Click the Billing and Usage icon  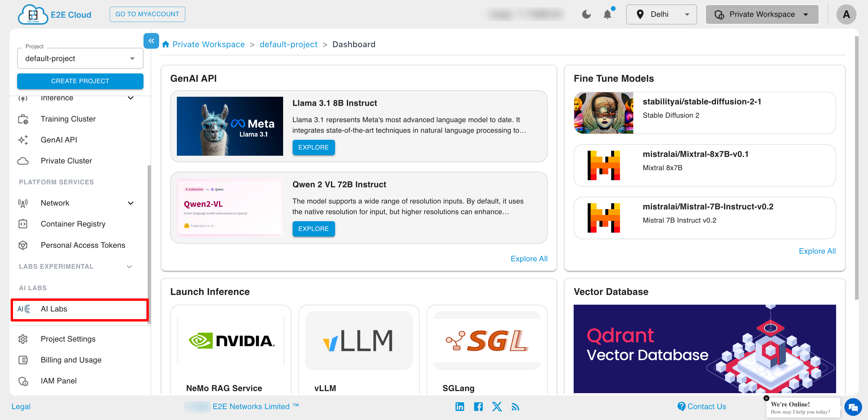[23, 360]
